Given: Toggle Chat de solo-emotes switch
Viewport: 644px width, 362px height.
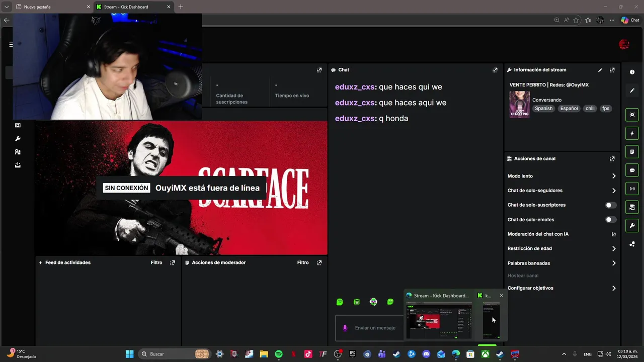Looking at the screenshot, I should [611, 220].
